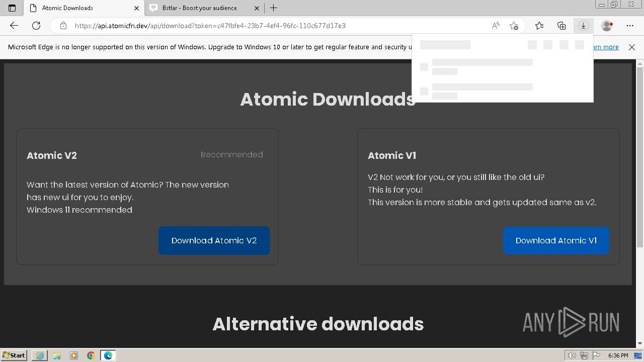Viewport: 644px width, 362px height.
Task: Click the Learn more link
Action: pos(605,47)
